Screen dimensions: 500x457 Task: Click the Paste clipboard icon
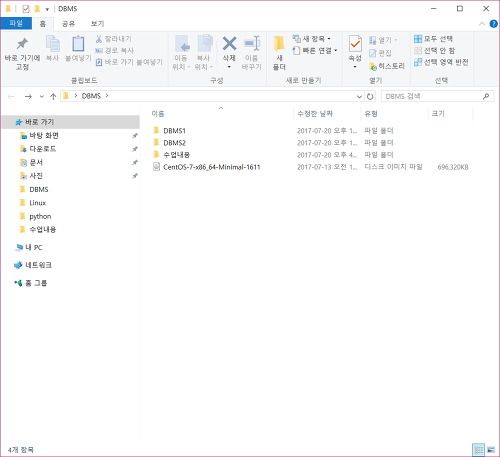pos(78,44)
